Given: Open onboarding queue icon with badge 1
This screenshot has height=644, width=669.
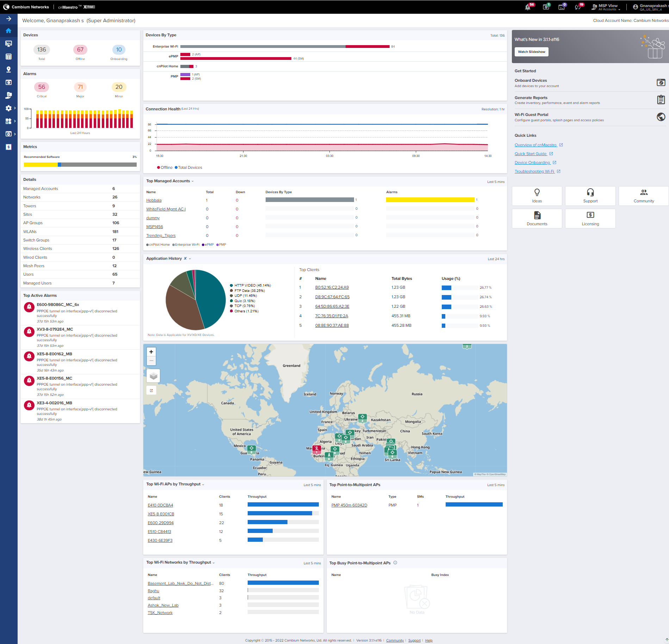Looking at the screenshot, I should point(546,7).
